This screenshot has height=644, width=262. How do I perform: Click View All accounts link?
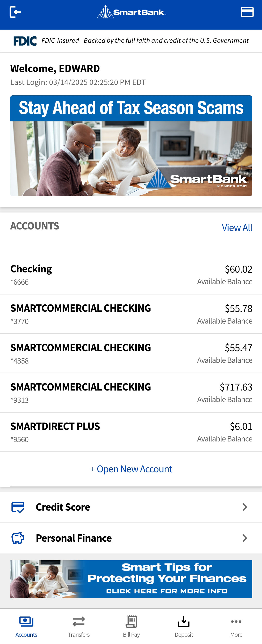(x=237, y=228)
